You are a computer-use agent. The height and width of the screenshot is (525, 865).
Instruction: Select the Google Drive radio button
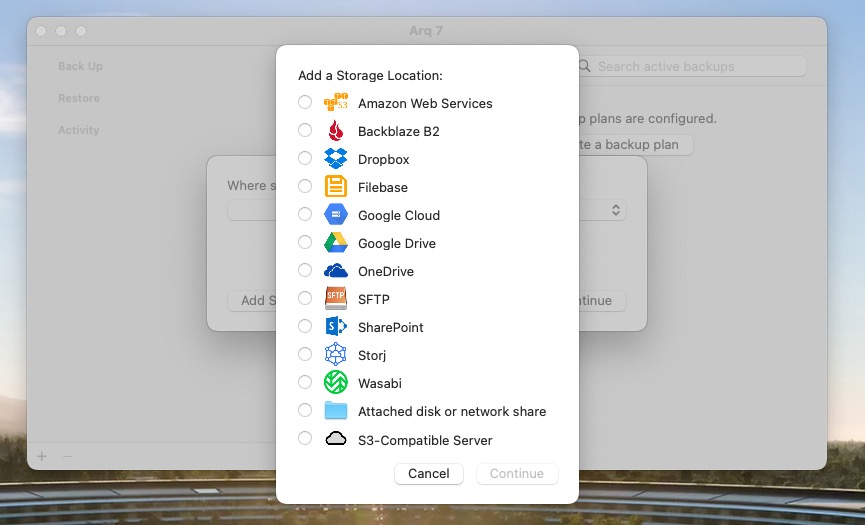click(x=305, y=242)
